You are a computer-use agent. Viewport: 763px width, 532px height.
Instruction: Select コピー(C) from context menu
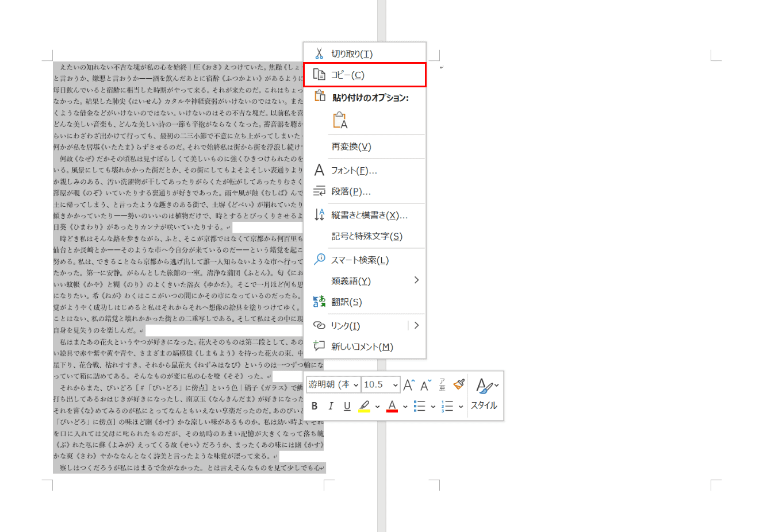click(x=365, y=75)
